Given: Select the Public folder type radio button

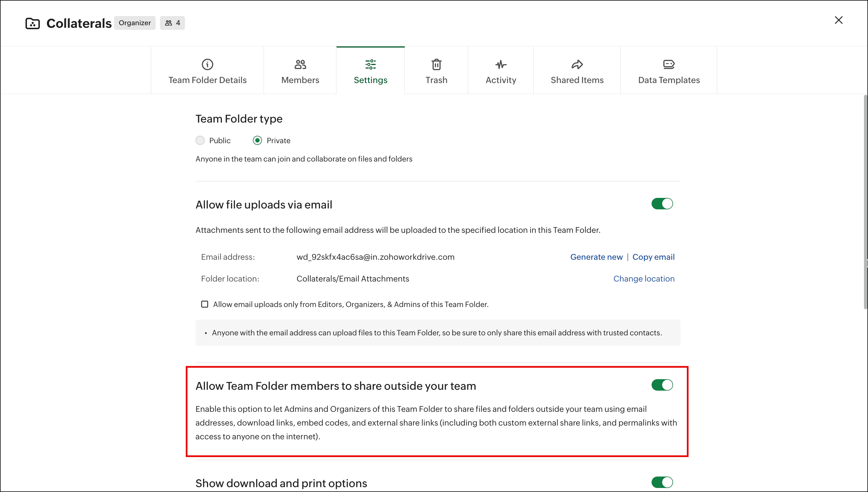Looking at the screenshot, I should pos(200,140).
